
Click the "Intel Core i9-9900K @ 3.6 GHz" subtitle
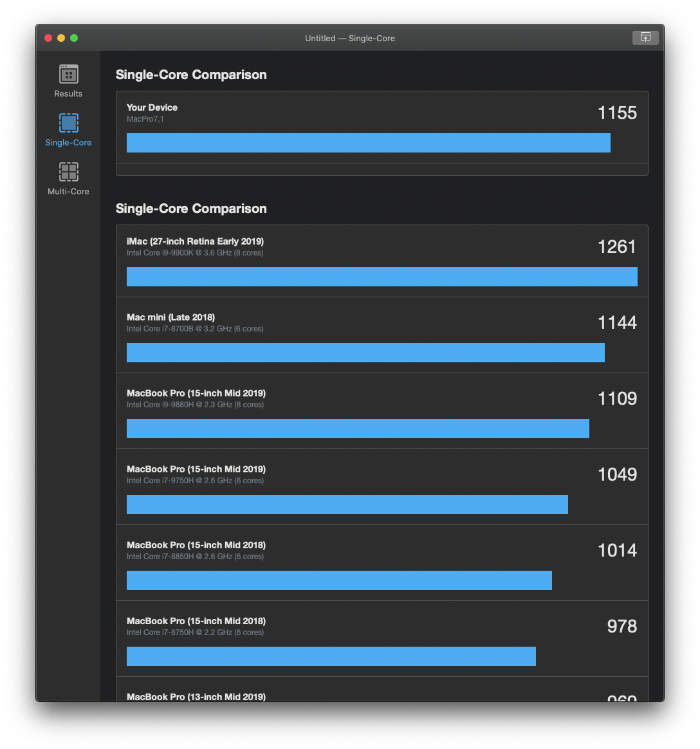(195, 253)
